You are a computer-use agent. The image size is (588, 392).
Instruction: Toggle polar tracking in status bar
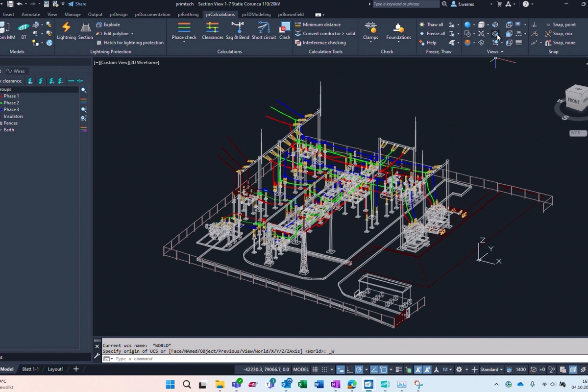click(x=359, y=369)
